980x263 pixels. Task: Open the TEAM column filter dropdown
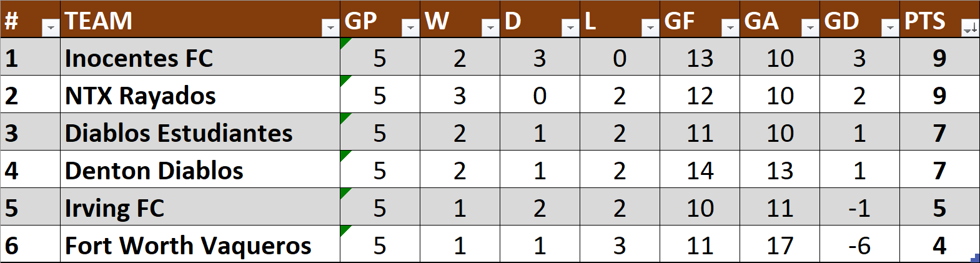[x=330, y=27]
